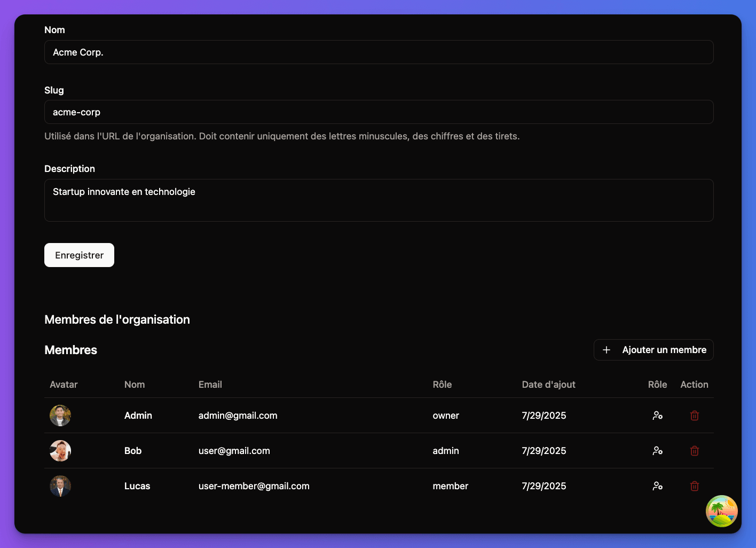This screenshot has height=548, width=756.
Task: Click Admin's avatar picture
Action: (x=60, y=415)
